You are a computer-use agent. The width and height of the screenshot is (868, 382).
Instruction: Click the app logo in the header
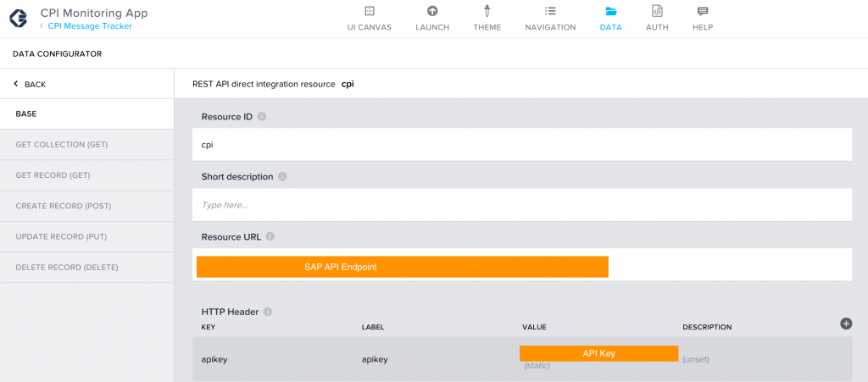(20, 18)
